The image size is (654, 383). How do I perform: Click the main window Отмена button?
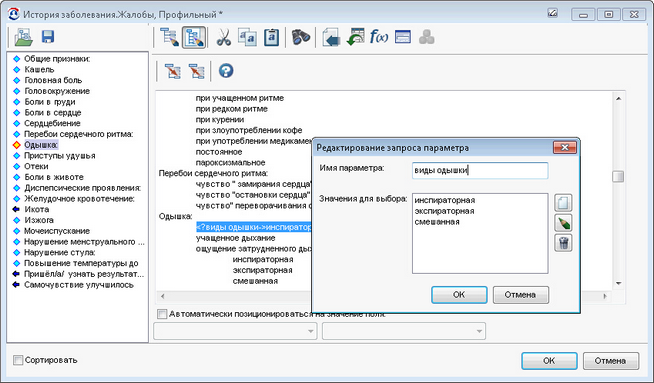click(x=611, y=360)
